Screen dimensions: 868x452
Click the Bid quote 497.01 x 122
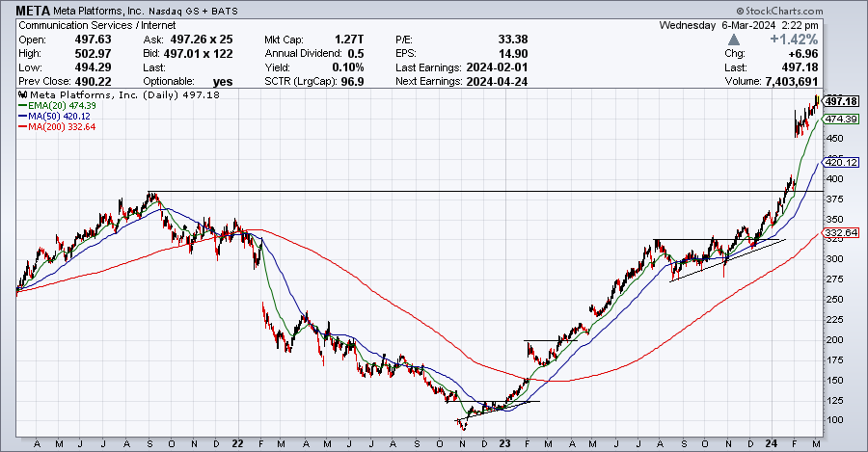(199, 54)
